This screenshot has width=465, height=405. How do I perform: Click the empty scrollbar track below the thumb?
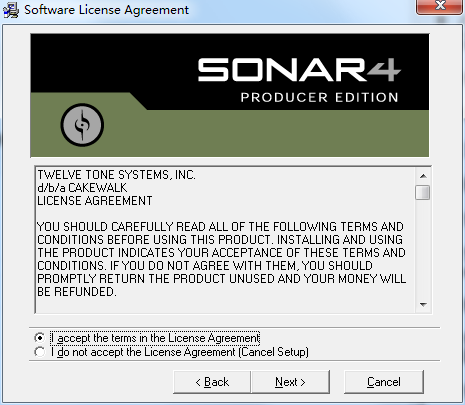(x=423, y=248)
